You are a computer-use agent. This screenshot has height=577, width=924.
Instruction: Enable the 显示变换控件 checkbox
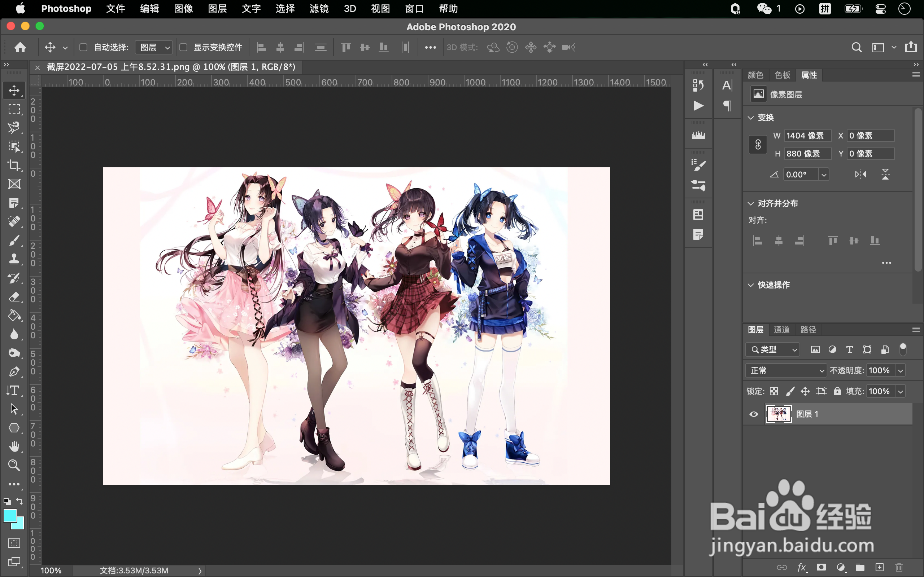183,47
